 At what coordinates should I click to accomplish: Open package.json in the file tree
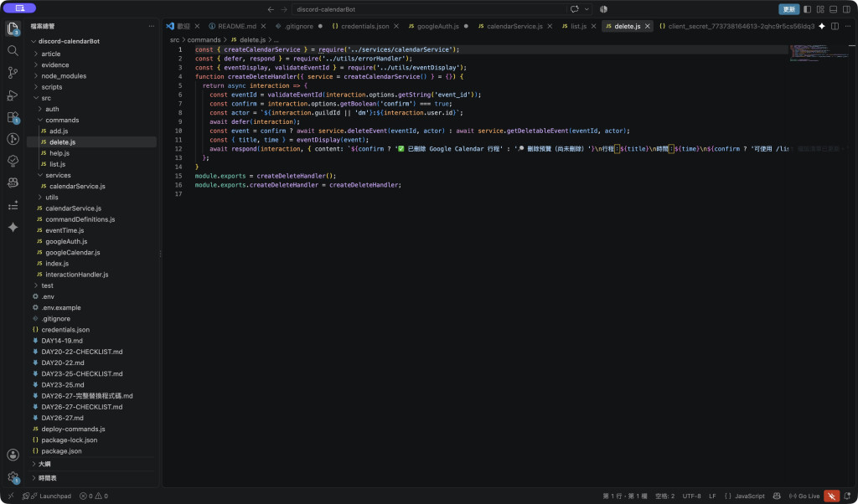coord(61,451)
